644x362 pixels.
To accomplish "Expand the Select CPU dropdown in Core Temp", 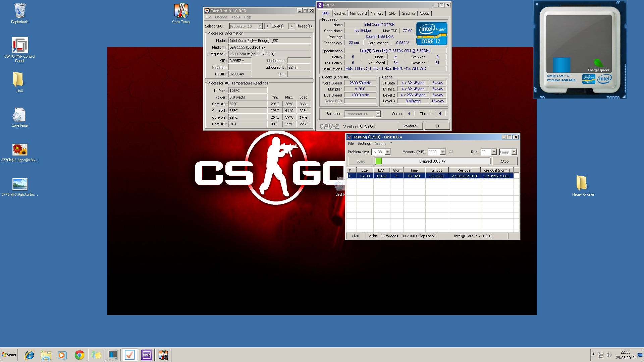I will (x=260, y=26).
